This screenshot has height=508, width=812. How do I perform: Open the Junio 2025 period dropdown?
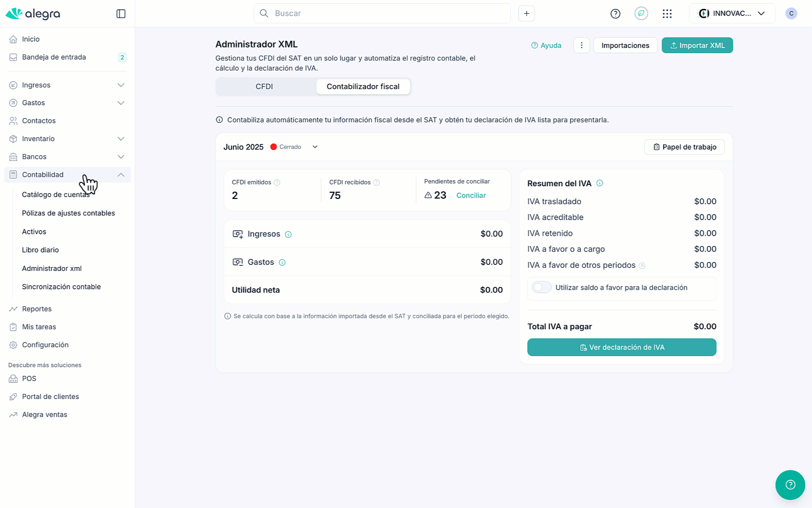(315, 147)
